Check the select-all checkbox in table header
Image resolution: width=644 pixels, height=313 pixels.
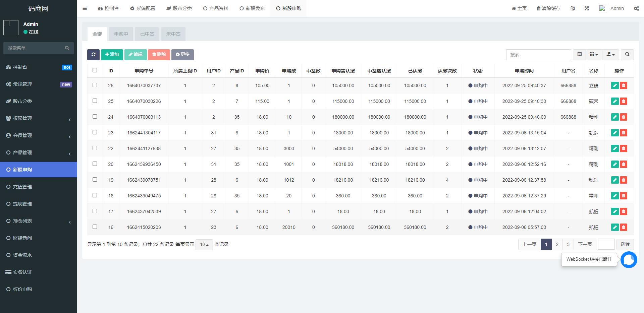click(95, 70)
